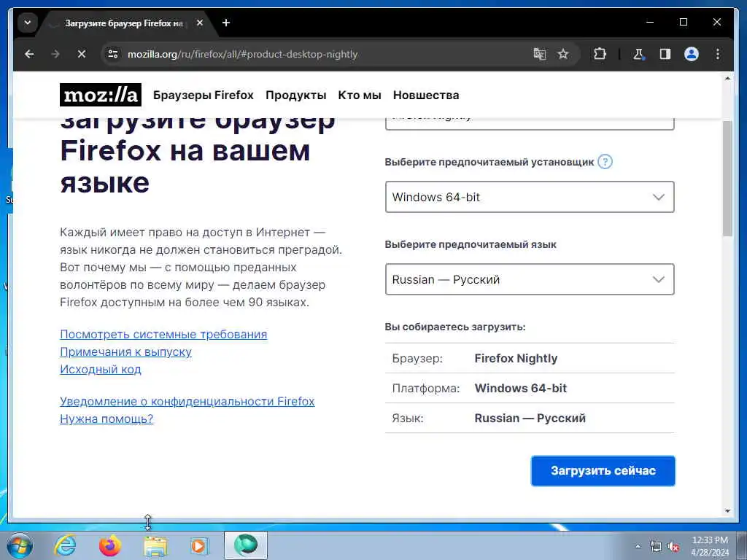Click the Mozilla logo
The width and height of the screenshot is (747, 560).
click(x=101, y=95)
